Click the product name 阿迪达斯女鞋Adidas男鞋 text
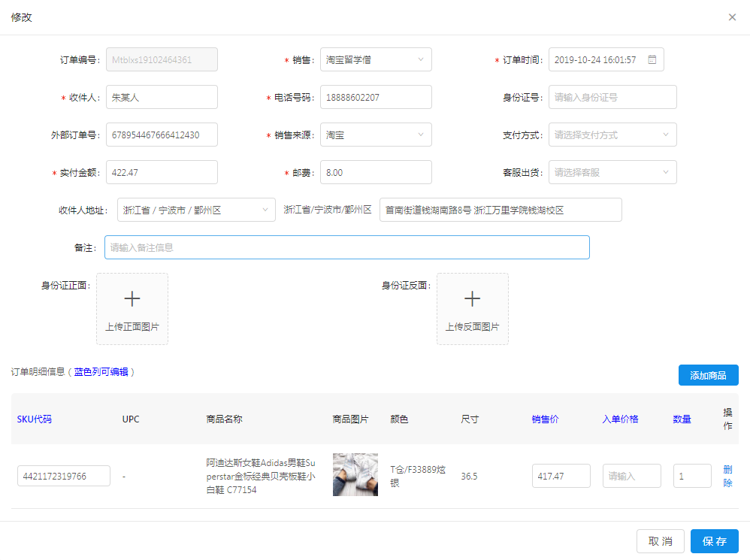This screenshot has width=750, height=560. (x=261, y=477)
